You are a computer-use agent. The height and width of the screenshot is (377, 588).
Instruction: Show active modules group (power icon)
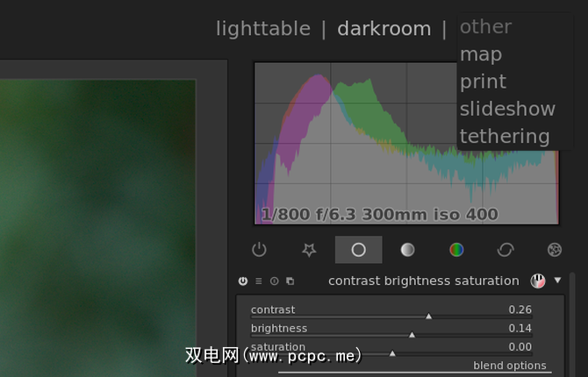pos(259,250)
